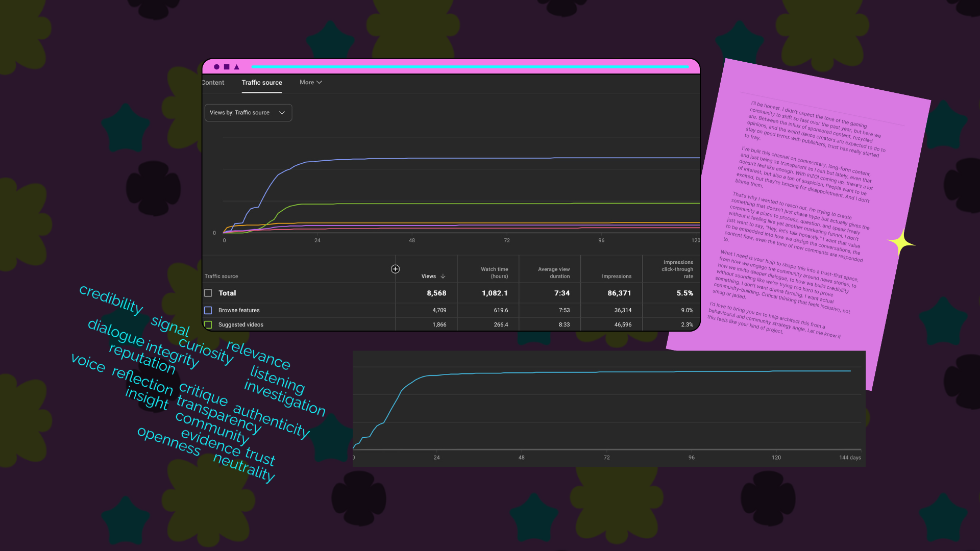Click the Browse features row label
Image resolution: width=980 pixels, height=551 pixels.
click(239, 310)
